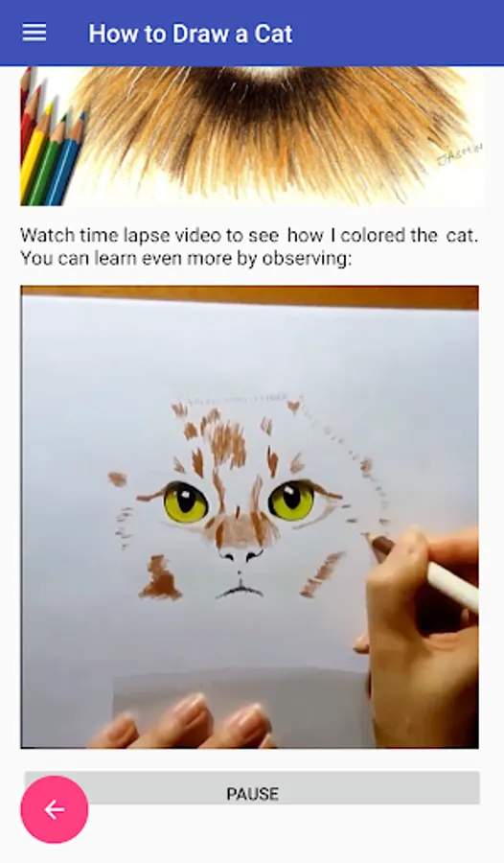Tap the wooden table edge in video
Viewport: 504px width, 863px height.
[250, 296]
